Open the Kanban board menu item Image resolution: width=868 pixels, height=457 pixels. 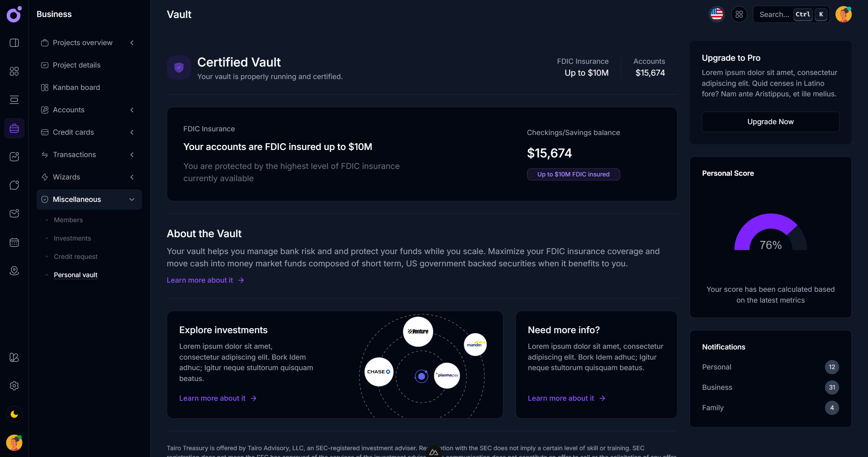76,88
